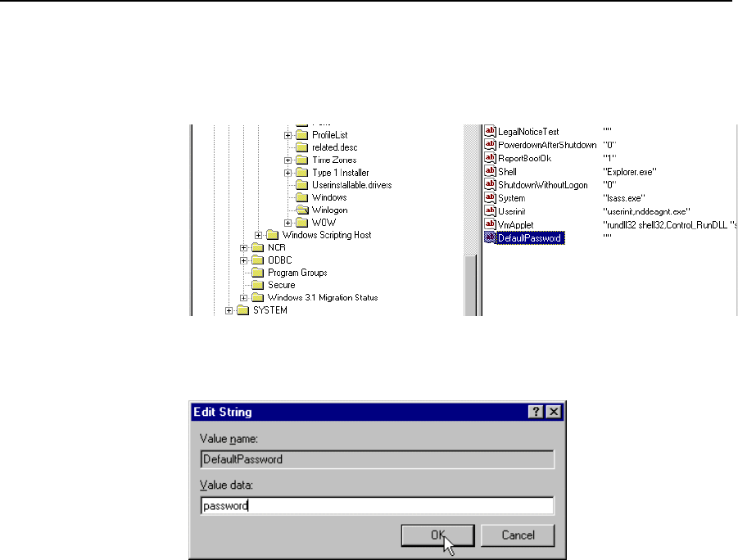The image size is (738, 560).
Task: Select the LegalNoticeText value name
Action: pyautogui.click(x=528, y=132)
